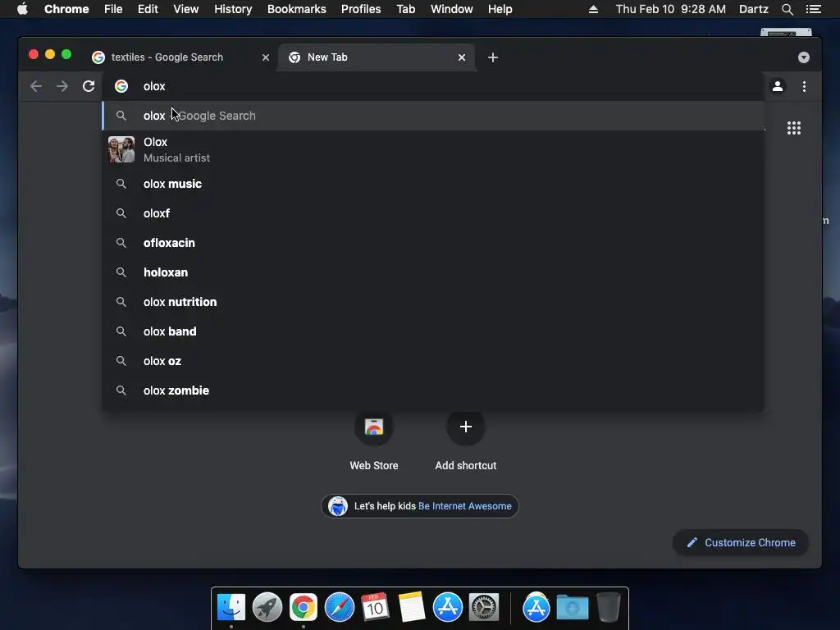Open Chrome three-dot menu
Screen dimensions: 840x630
coord(804,86)
